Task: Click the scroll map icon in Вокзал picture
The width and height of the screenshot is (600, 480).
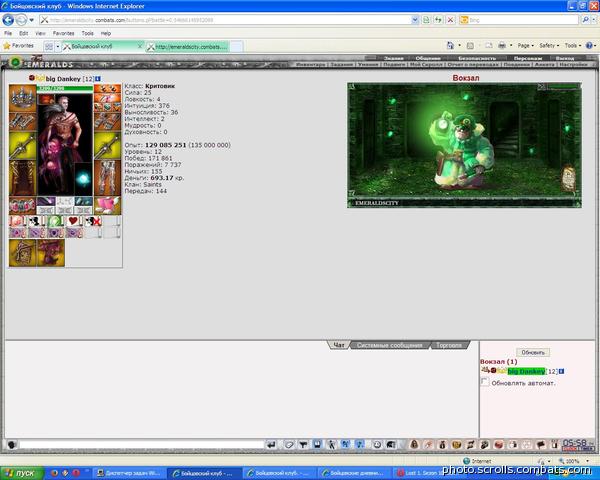Action: pyautogui.click(x=568, y=178)
